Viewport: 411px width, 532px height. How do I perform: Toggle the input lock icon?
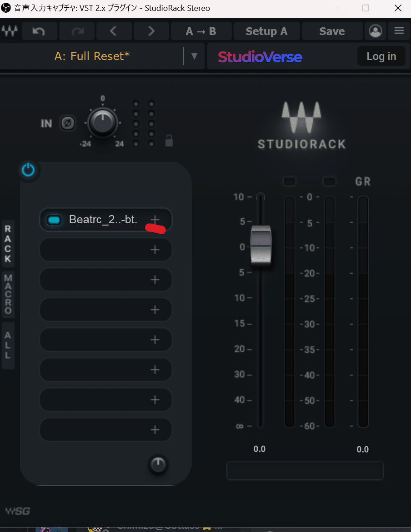tap(169, 141)
